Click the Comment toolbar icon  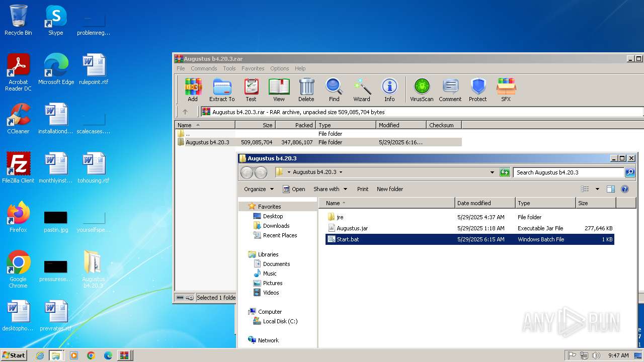click(x=450, y=90)
